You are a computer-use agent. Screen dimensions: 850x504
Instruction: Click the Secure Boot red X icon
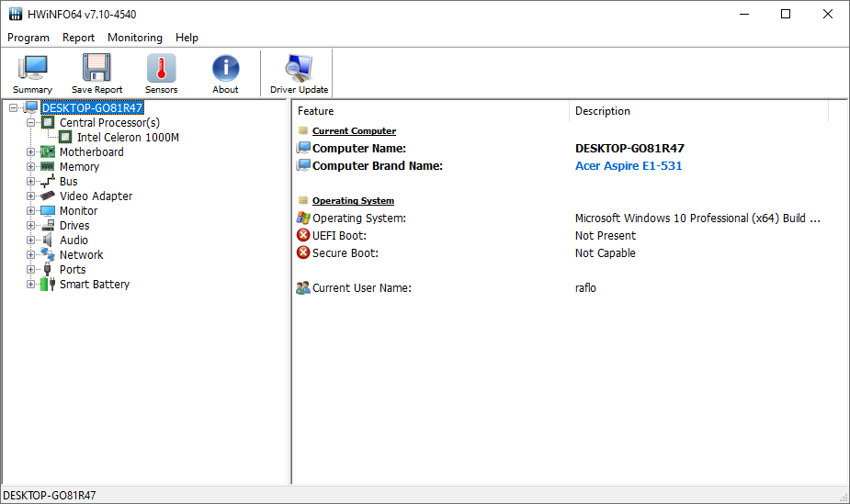[x=303, y=252]
